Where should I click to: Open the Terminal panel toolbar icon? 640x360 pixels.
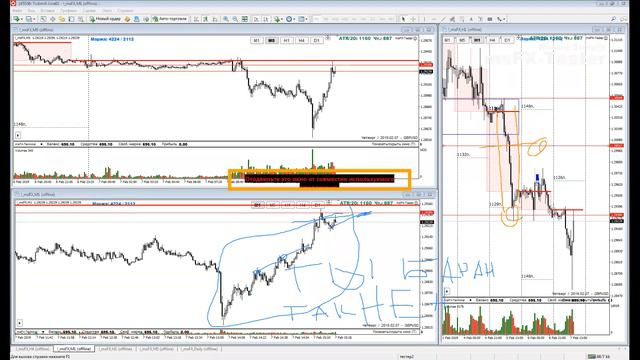71,19
